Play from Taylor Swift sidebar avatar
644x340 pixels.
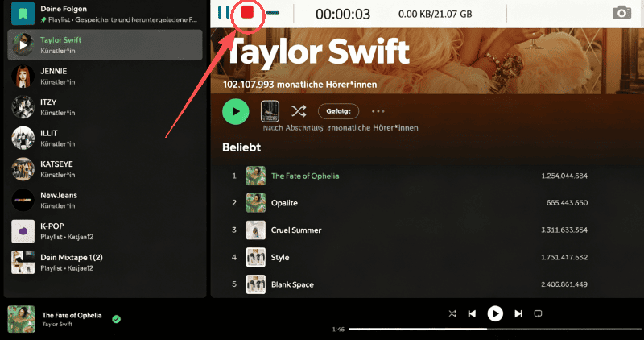click(23, 45)
